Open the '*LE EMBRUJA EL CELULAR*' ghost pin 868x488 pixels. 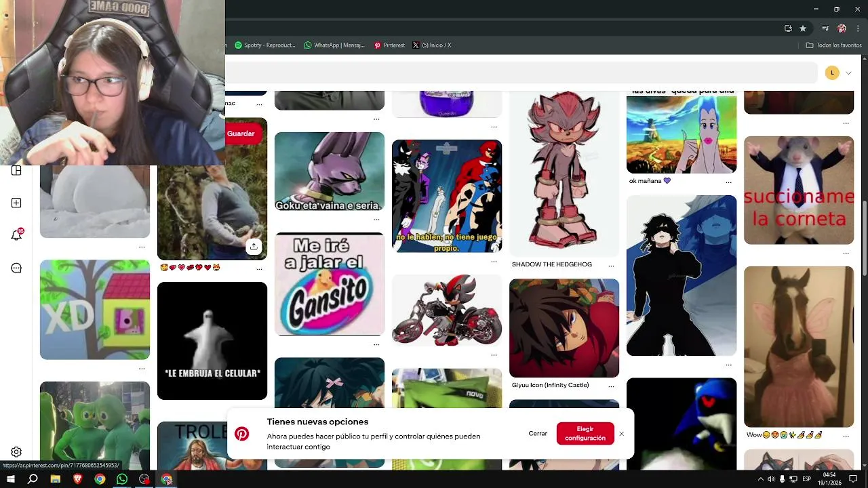coord(212,341)
